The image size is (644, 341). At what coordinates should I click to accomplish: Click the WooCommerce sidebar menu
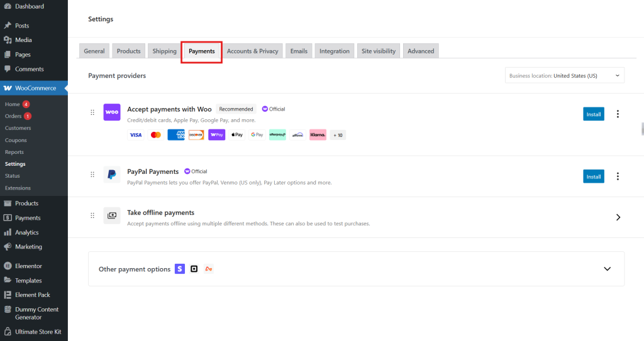34,88
